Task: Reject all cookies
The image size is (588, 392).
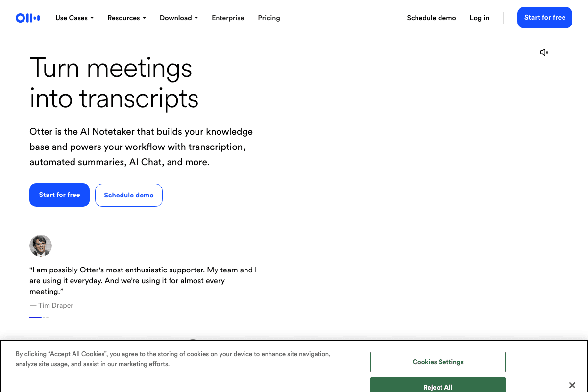Action: coord(438,386)
